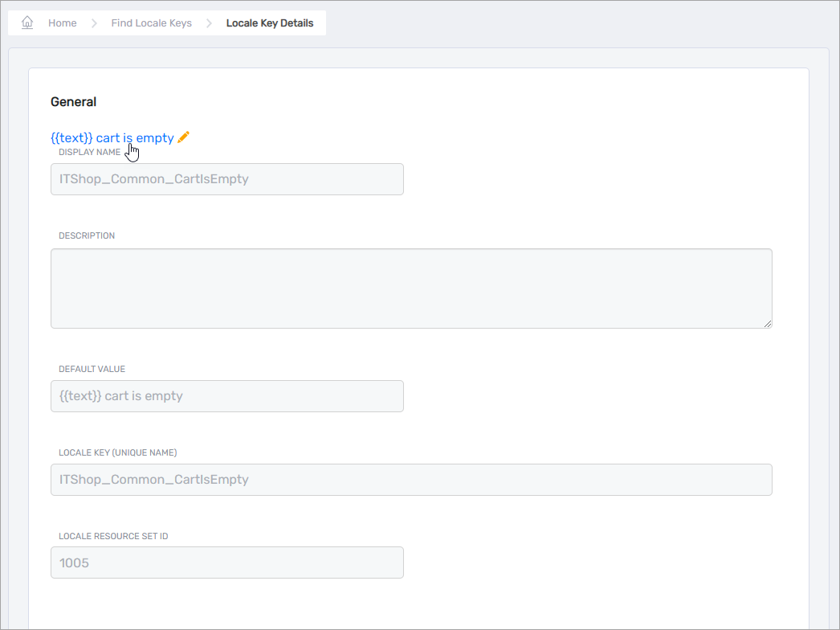Open the '{{text}} cart is empty' title link
This screenshot has width=840, height=630.
[112, 137]
